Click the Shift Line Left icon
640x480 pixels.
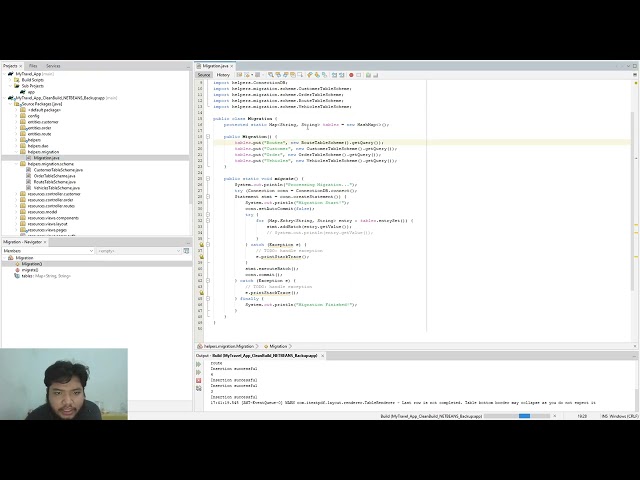click(334, 75)
